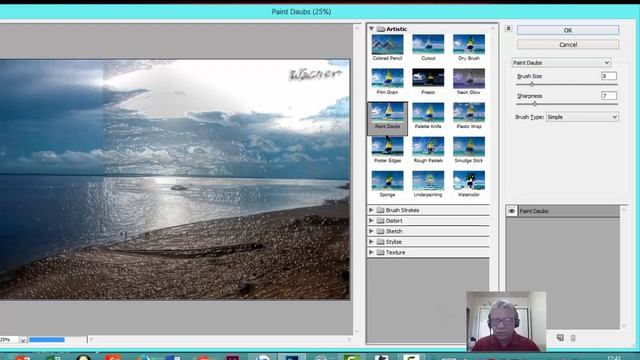Click the Brush Size value field

click(609, 76)
